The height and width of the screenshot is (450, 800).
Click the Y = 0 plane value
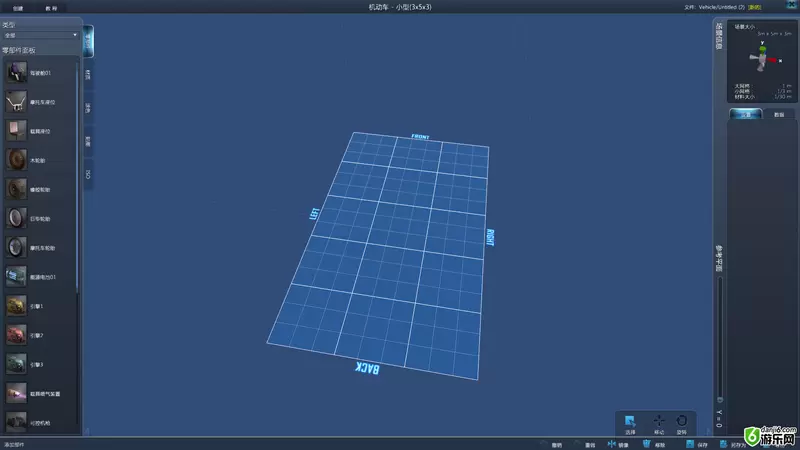719,418
